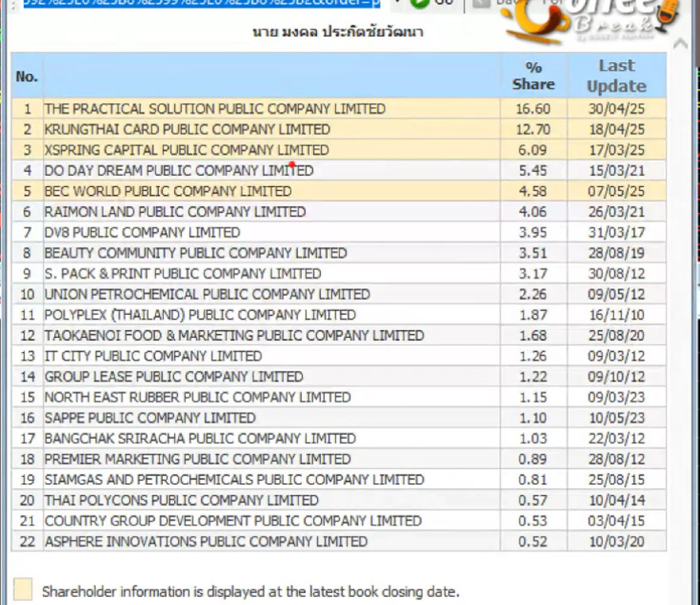Image resolution: width=700 pixels, height=605 pixels.
Task: Click the 6.09 share percentage
Action: (532, 149)
